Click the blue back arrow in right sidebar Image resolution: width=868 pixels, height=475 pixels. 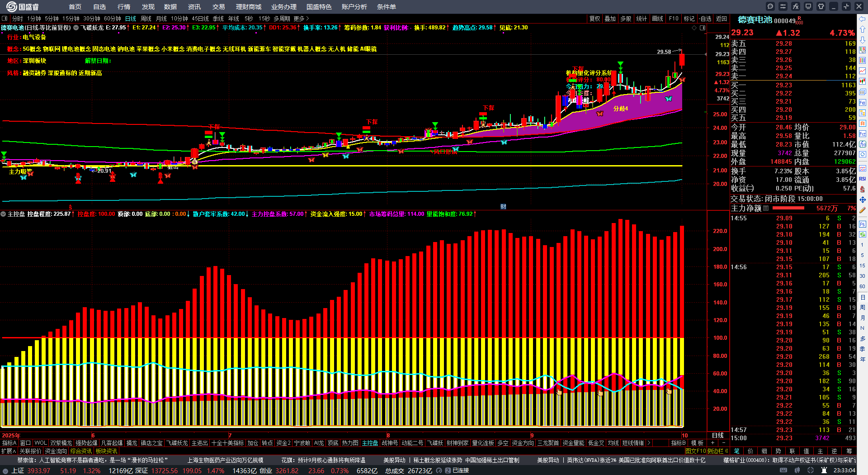pyautogui.click(x=863, y=19)
